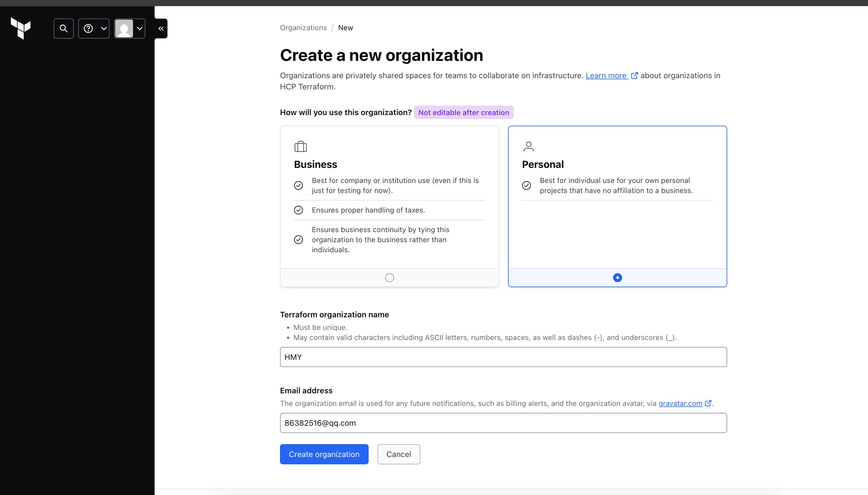Open the gravatar.com link
Image resolution: width=868 pixels, height=495 pixels.
click(x=680, y=404)
